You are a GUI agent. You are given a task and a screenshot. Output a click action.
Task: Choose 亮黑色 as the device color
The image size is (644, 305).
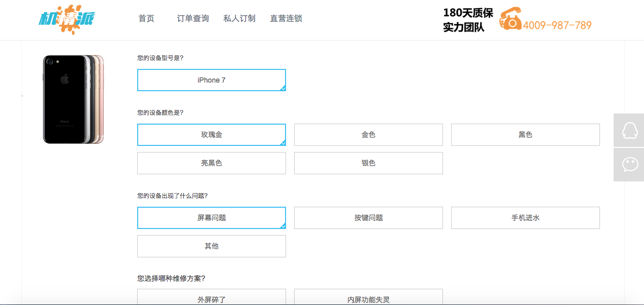point(212,163)
